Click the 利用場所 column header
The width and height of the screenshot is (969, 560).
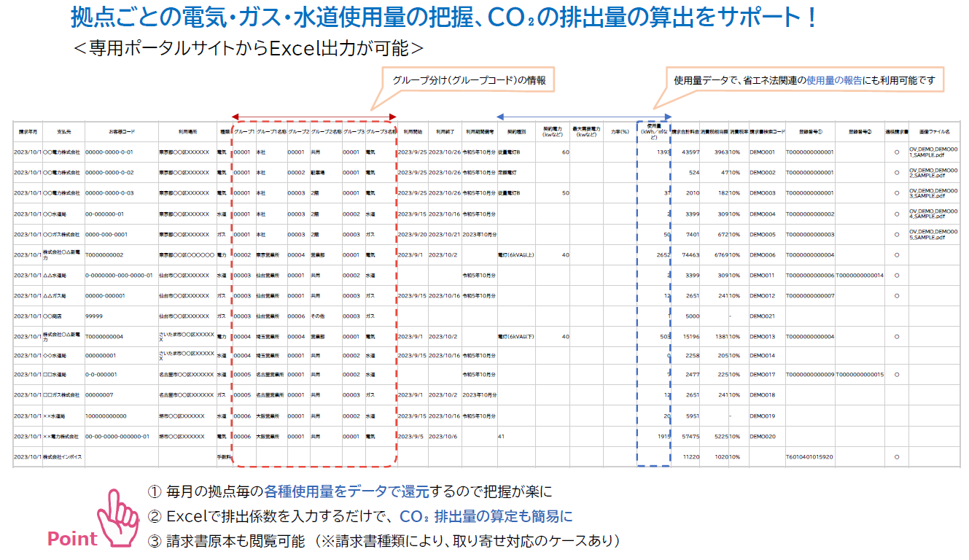(187, 132)
